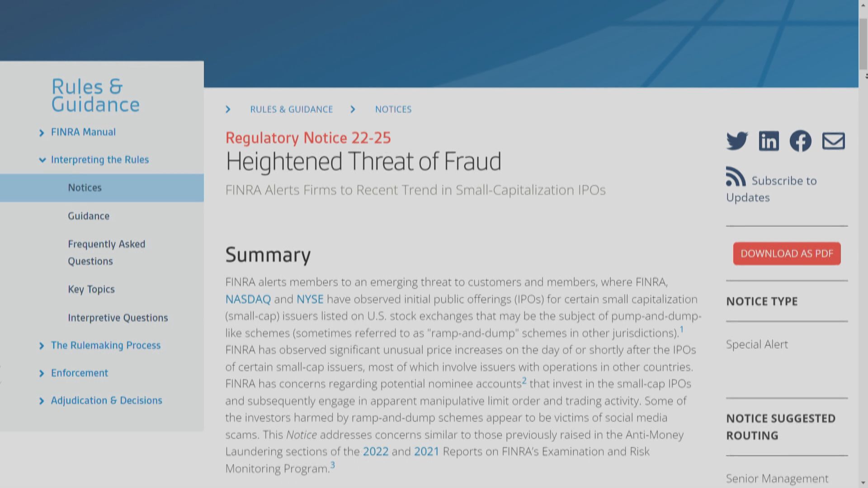Expand the Enforcement section
868x488 pixels.
tap(42, 374)
